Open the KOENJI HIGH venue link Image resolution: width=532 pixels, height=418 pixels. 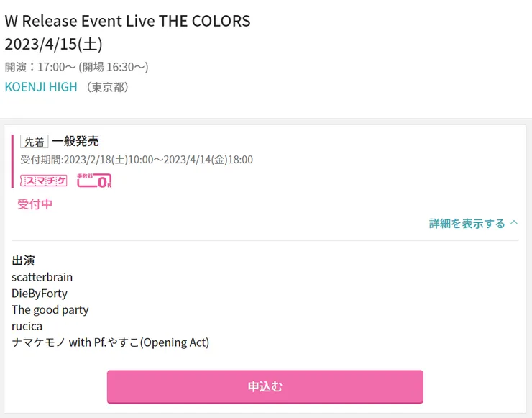click(x=41, y=87)
